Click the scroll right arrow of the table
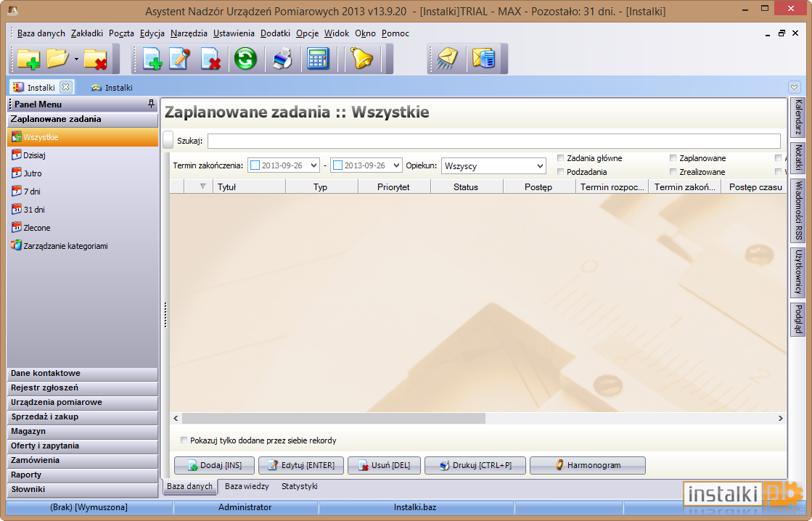812x521 pixels. (x=780, y=418)
